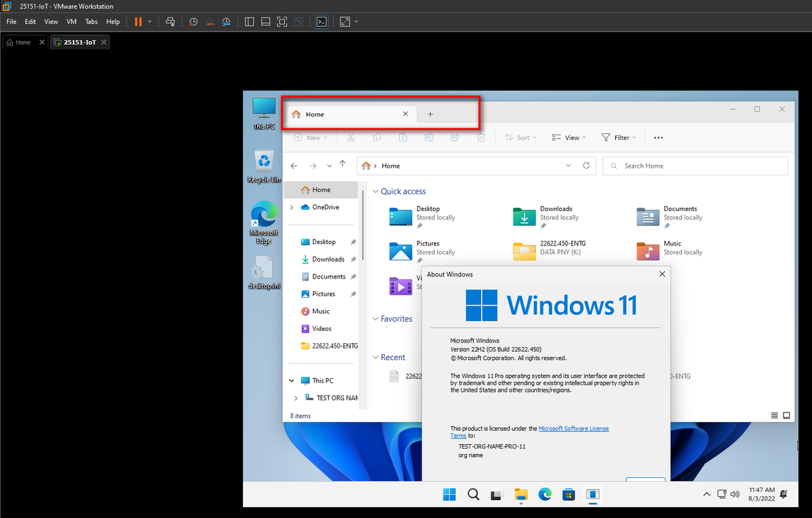This screenshot has height=518, width=812.
Task: Click the Home address bar path
Action: click(x=390, y=166)
